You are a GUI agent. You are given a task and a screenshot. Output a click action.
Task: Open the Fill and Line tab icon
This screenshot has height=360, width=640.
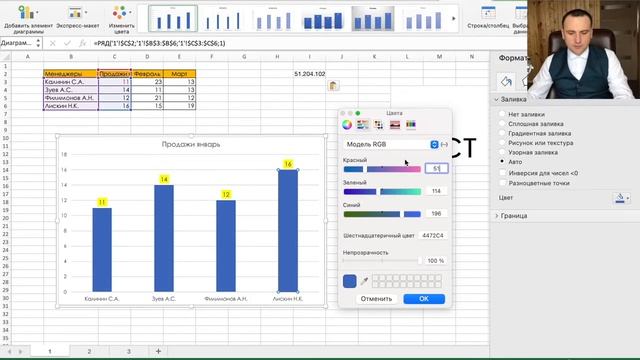point(506,81)
